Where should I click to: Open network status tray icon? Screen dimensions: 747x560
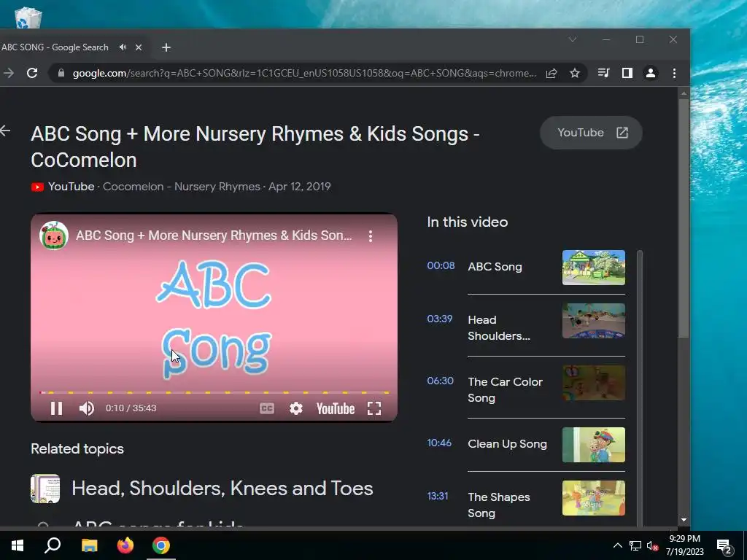(635, 545)
